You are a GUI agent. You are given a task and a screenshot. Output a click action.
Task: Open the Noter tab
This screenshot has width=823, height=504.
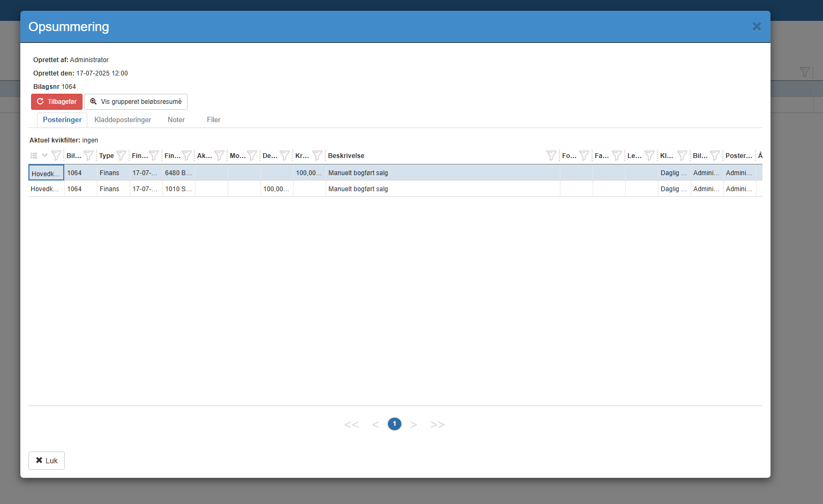(176, 120)
